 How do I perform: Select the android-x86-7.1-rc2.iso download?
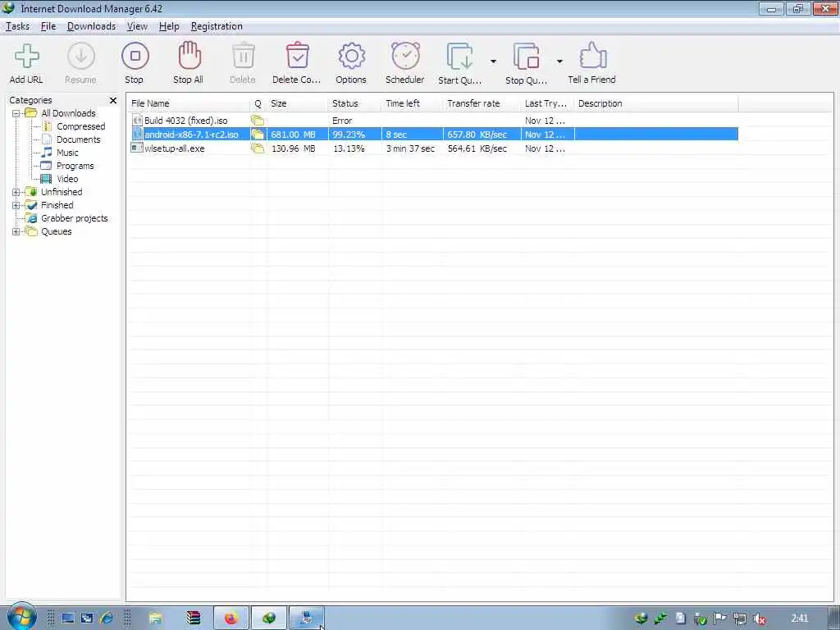(434, 135)
